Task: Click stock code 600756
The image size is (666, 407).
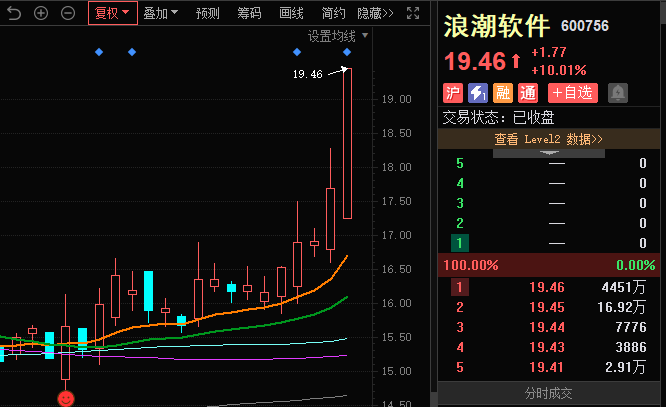Action: pos(585,26)
